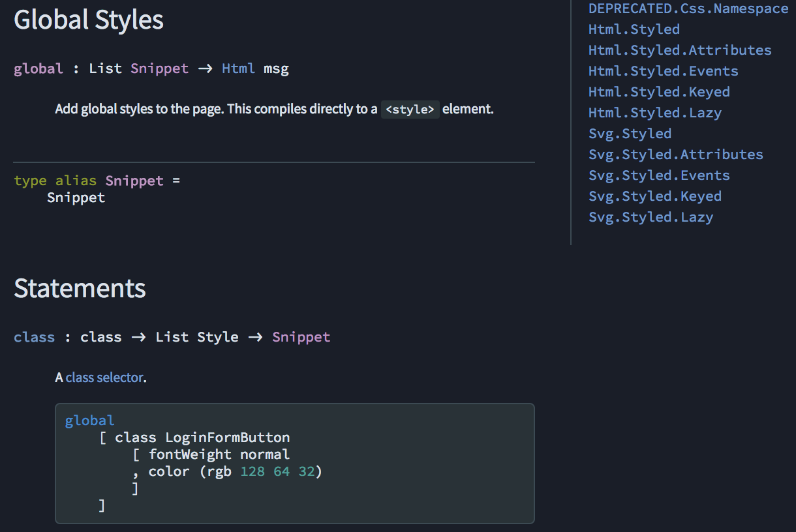The height and width of the screenshot is (532, 796).
Task: Open the Html.Styled module documentation
Action: pyautogui.click(x=634, y=29)
